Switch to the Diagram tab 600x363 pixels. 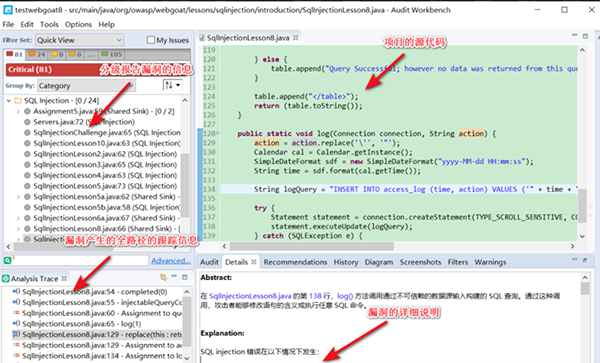pos(379,262)
